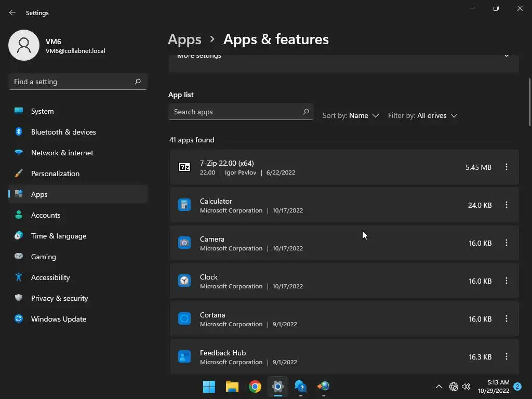Open Gaming settings

78,257
